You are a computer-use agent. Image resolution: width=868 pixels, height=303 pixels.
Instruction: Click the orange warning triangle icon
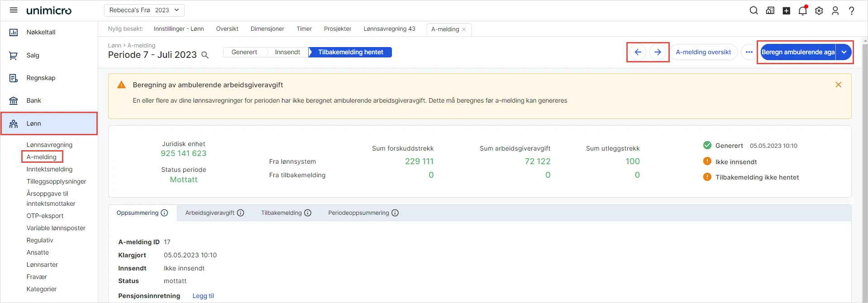click(x=121, y=85)
